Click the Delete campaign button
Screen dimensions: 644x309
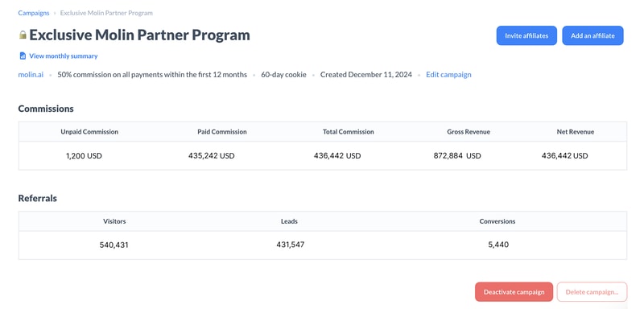592,292
